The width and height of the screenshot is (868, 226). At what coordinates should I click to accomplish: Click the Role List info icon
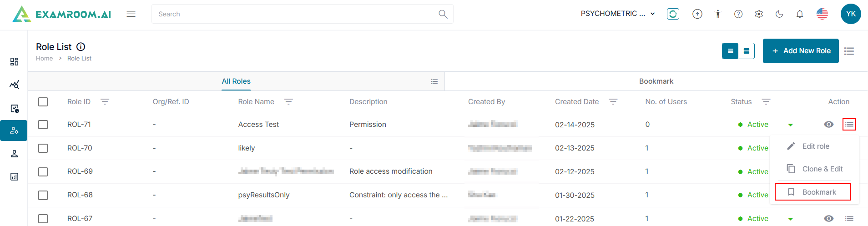click(81, 47)
